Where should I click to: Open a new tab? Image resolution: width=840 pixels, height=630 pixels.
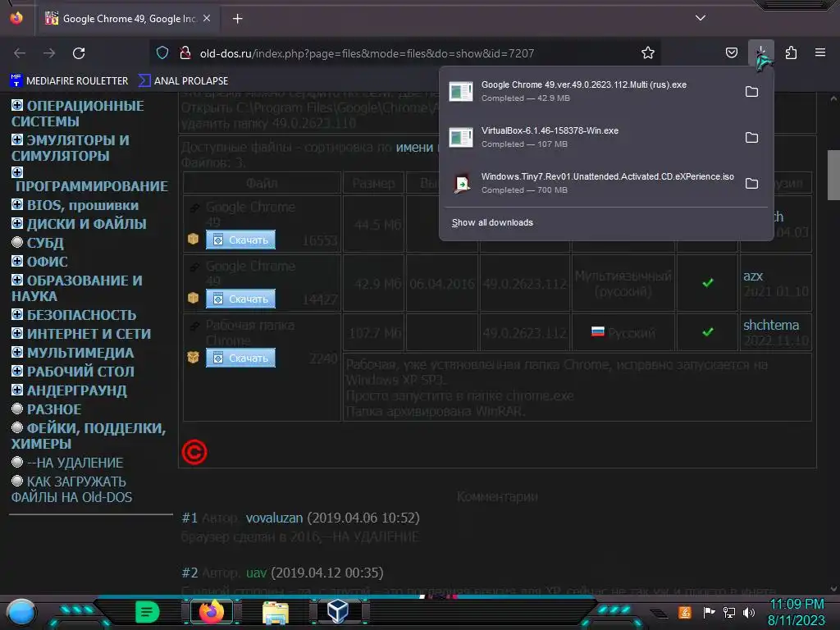237,19
